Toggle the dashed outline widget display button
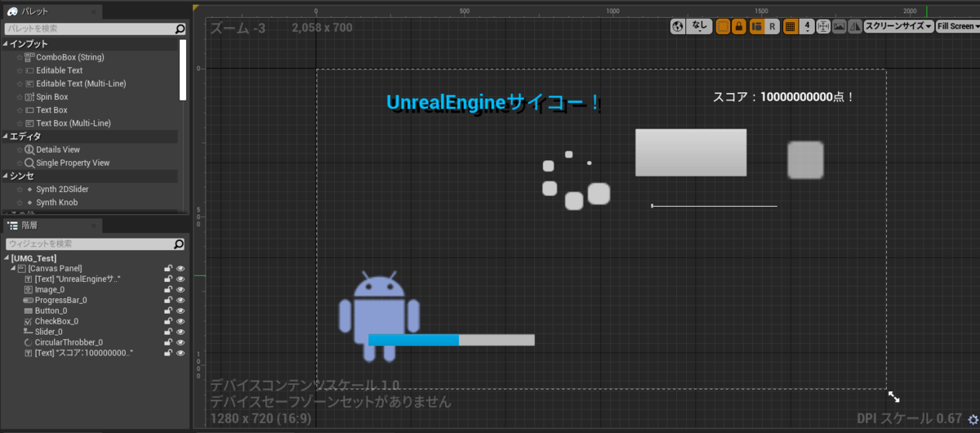Screen dimensions: 980x433 click(723, 26)
